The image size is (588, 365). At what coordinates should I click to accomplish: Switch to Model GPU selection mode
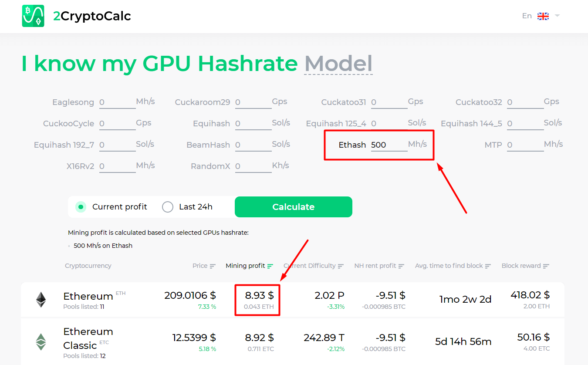click(x=338, y=64)
